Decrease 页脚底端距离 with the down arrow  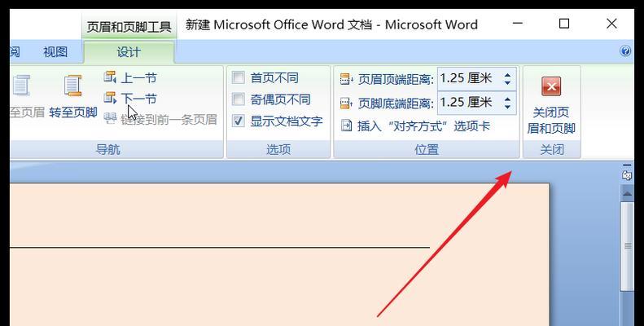pos(508,107)
